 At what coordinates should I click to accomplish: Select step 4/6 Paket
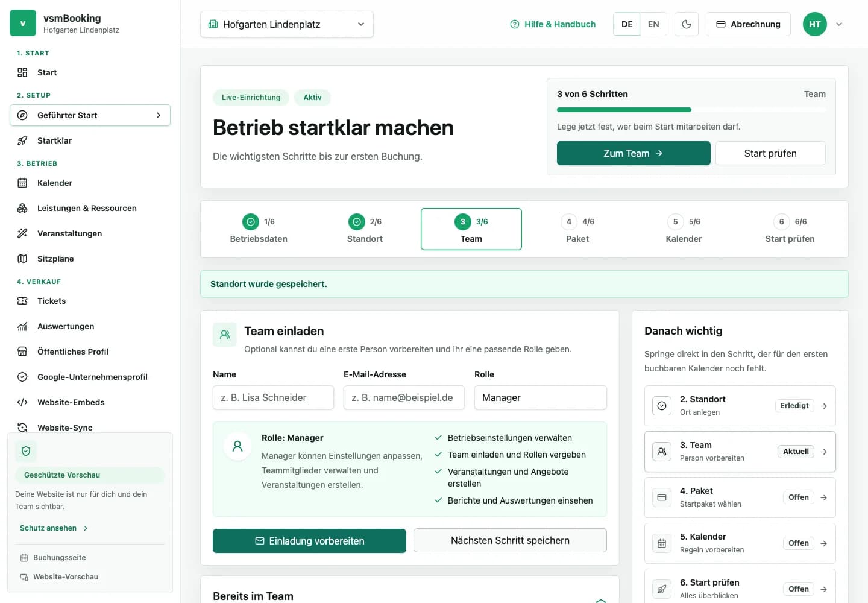click(x=577, y=229)
